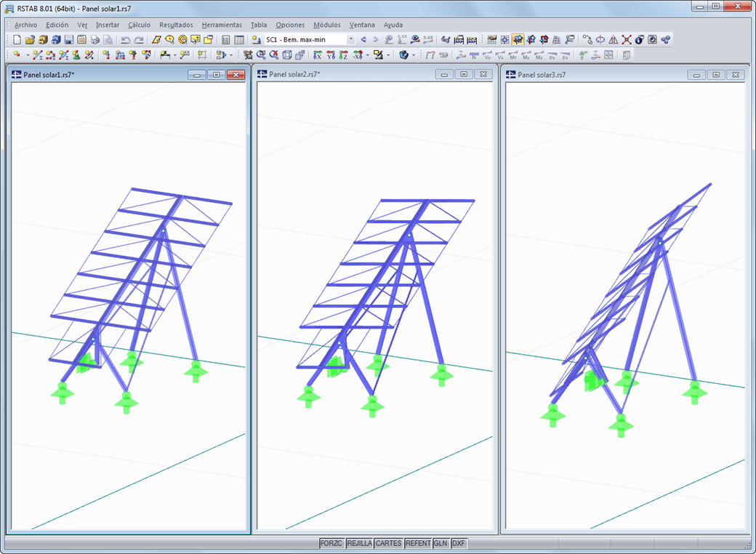This screenshot has height=554, width=756.
Task: Select view in Z direction icon
Action: point(343,55)
